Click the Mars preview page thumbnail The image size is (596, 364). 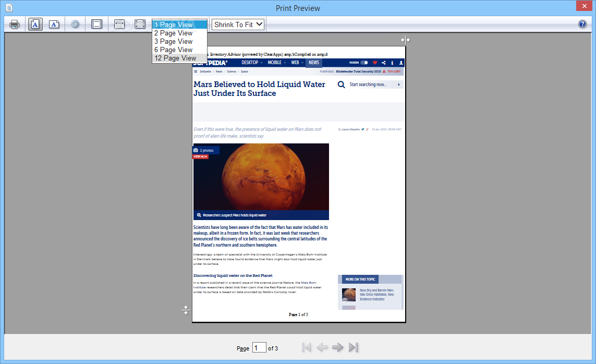[x=299, y=184]
